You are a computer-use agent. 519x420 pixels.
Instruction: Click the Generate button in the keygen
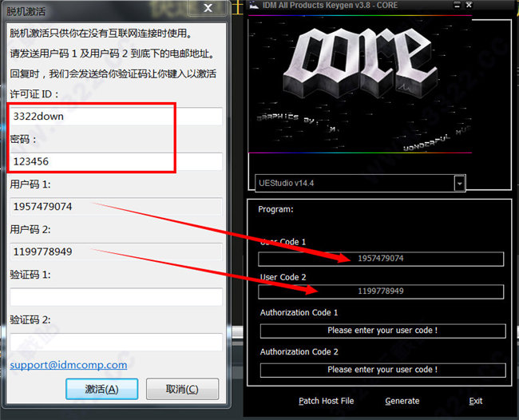coord(402,401)
